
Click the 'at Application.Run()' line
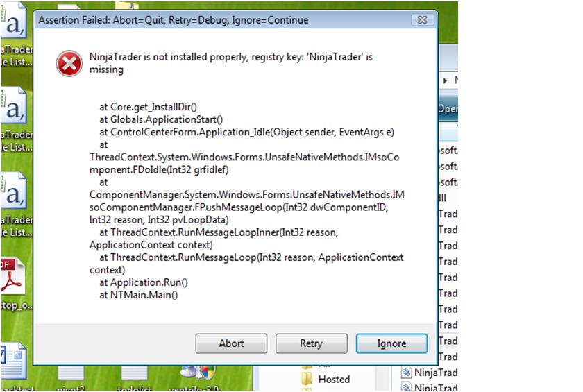(x=144, y=282)
